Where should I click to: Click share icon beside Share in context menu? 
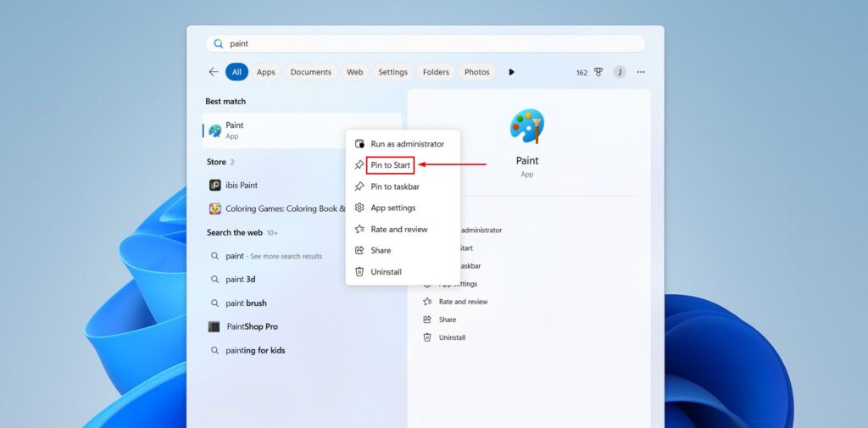(359, 250)
